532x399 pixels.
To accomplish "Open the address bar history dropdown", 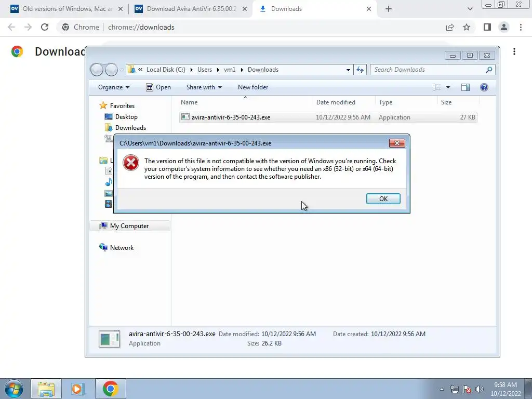I will tap(348, 70).
